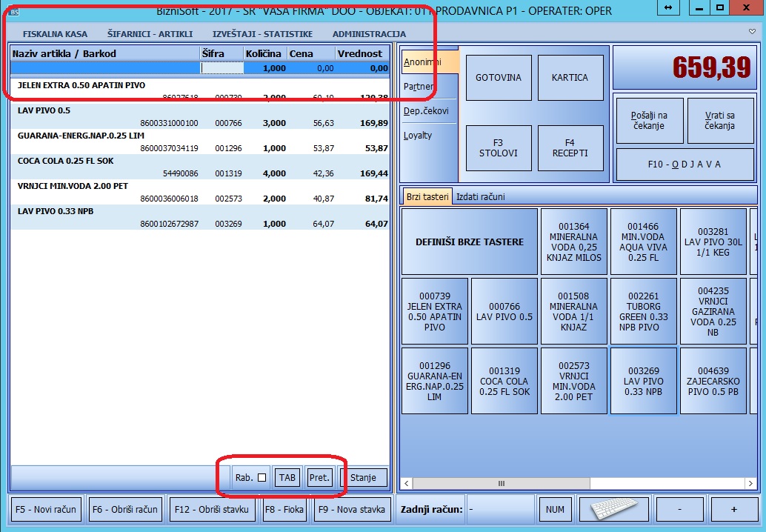Add 001364 MINERALNA VODA 0,25 KNJAZ MILOS

tap(574, 242)
